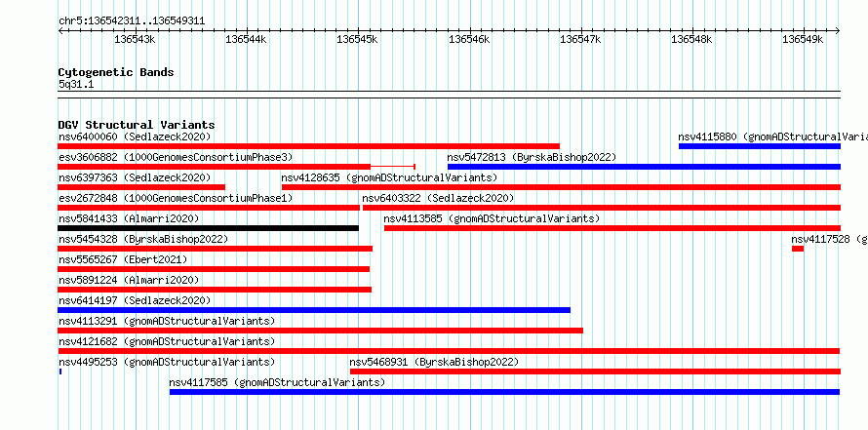Open esv2672848 (1000GenomesConsortiumPhase1) label

coord(176,198)
